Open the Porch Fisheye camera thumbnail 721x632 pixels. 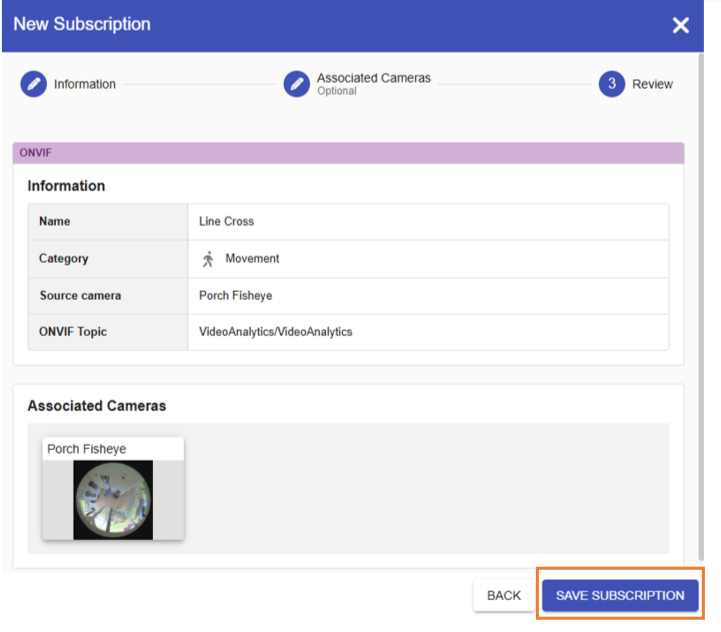[113, 500]
